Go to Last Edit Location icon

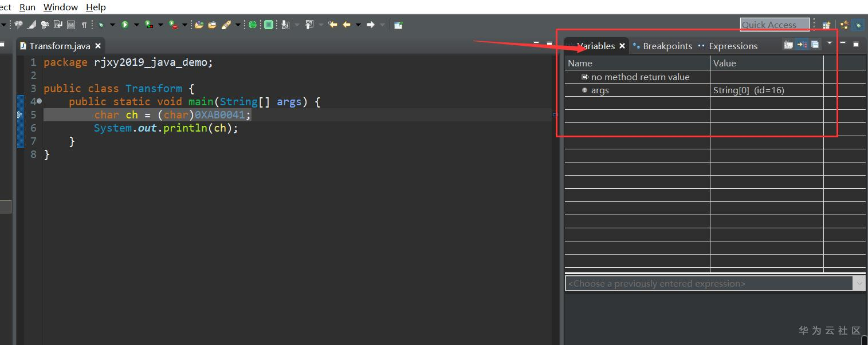click(x=332, y=25)
